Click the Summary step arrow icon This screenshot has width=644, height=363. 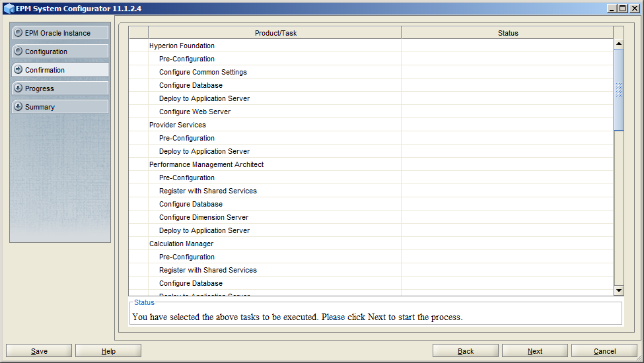pos(18,107)
